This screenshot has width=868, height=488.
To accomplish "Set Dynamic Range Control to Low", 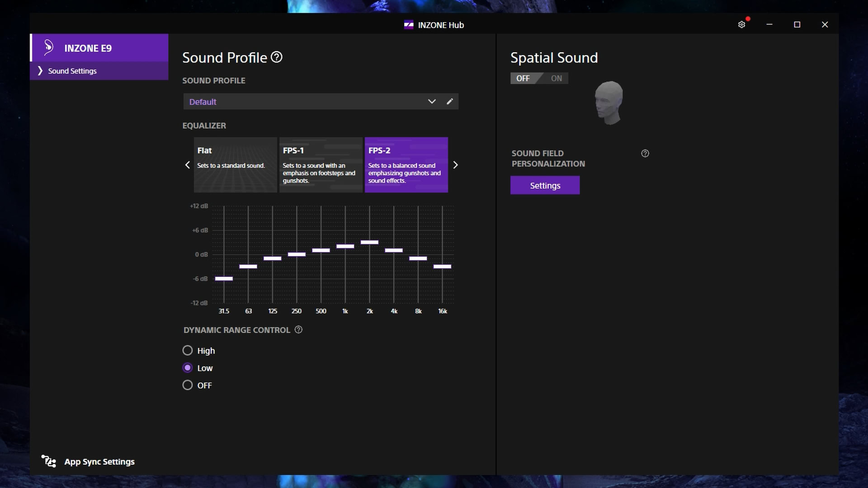I will click(188, 368).
